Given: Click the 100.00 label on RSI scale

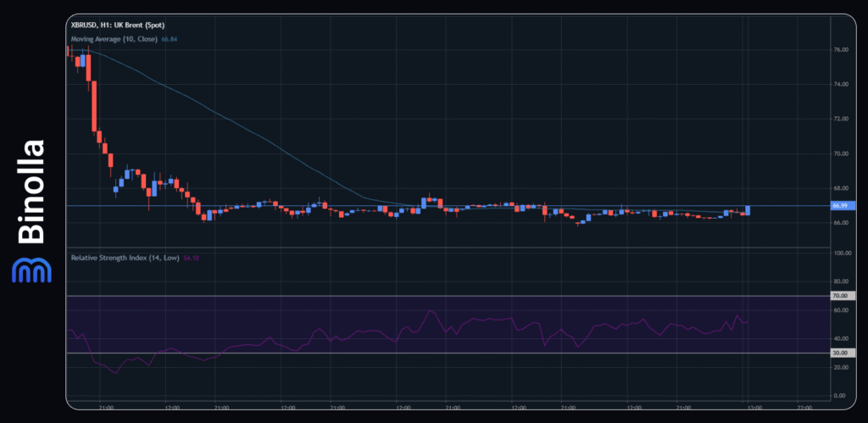Looking at the screenshot, I should (x=840, y=253).
